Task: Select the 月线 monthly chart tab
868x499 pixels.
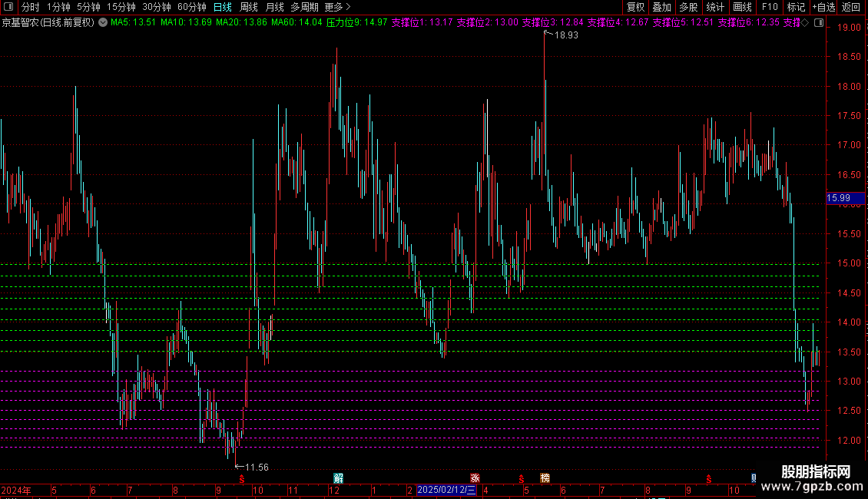Action: pyautogui.click(x=274, y=7)
